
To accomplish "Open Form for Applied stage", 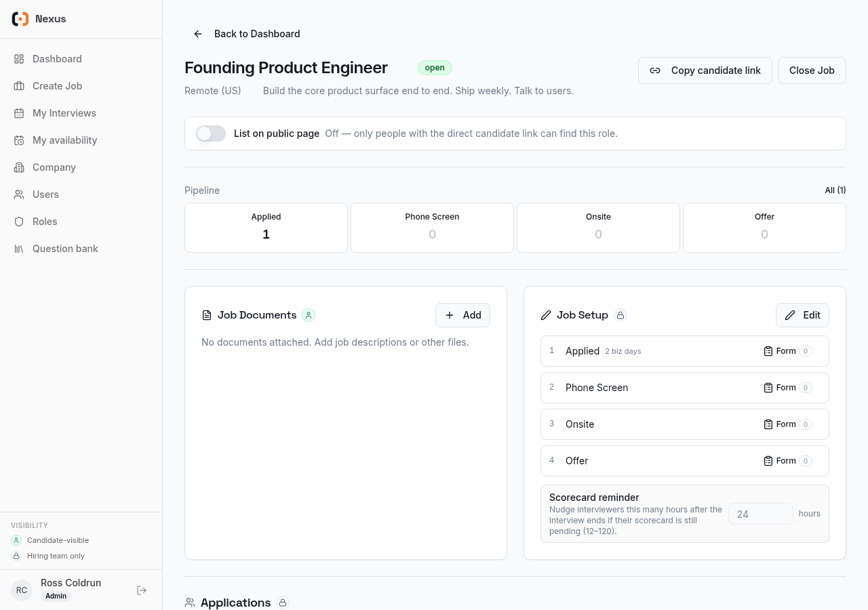I will 787,351.
